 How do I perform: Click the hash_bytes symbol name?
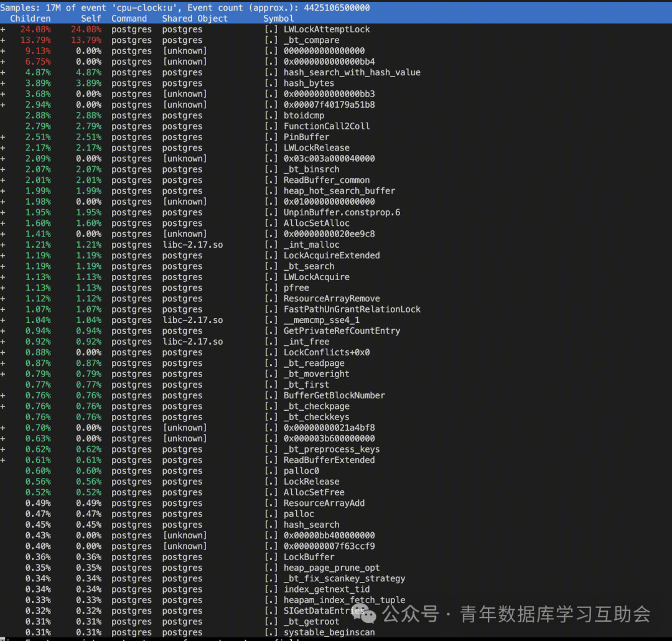coord(309,83)
